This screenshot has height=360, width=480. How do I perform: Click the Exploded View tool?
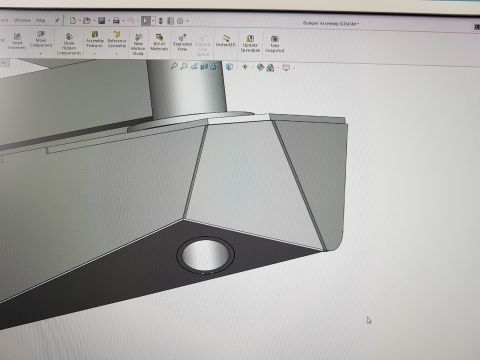coord(182,42)
